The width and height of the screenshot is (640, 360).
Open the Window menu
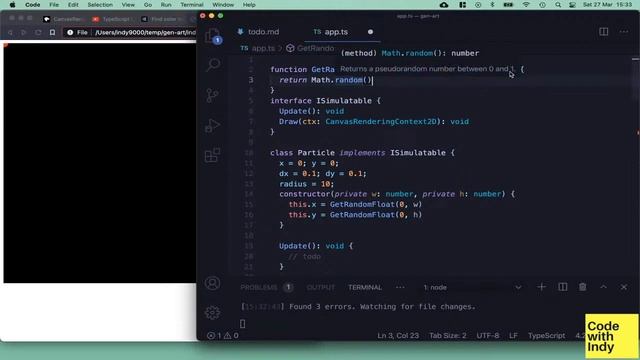click(223, 5)
